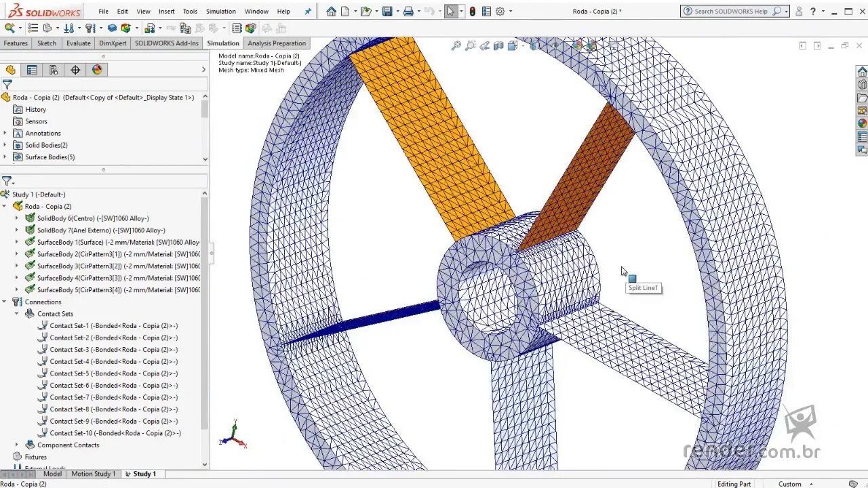The height and width of the screenshot is (488, 868).
Task: Switch to the Evaluate tab
Action: pyautogui.click(x=78, y=43)
